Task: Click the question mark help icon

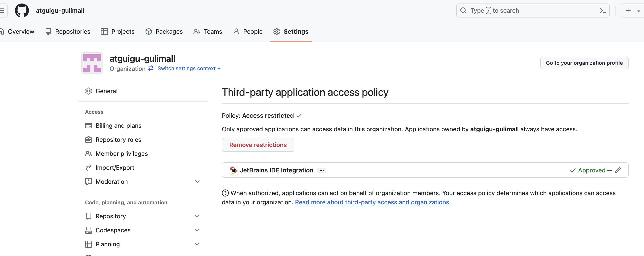Action: [225, 193]
